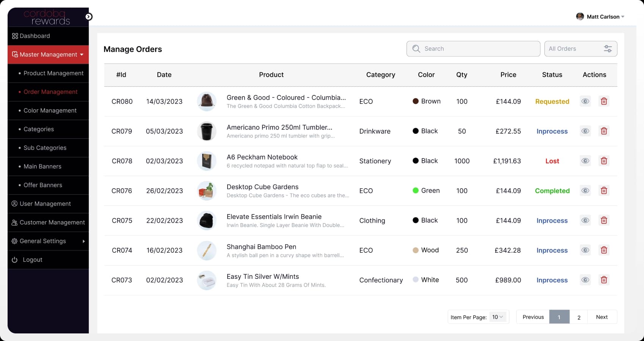This screenshot has height=341, width=644.
Task: Go to the Next page
Action: tap(602, 317)
